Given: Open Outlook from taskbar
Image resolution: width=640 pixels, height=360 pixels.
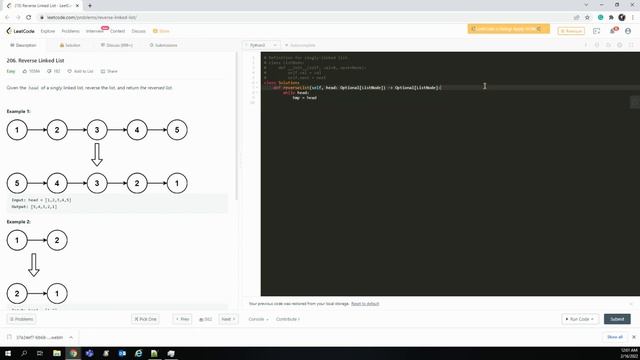Looking at the screenshot, I should (x=122, y=353).
